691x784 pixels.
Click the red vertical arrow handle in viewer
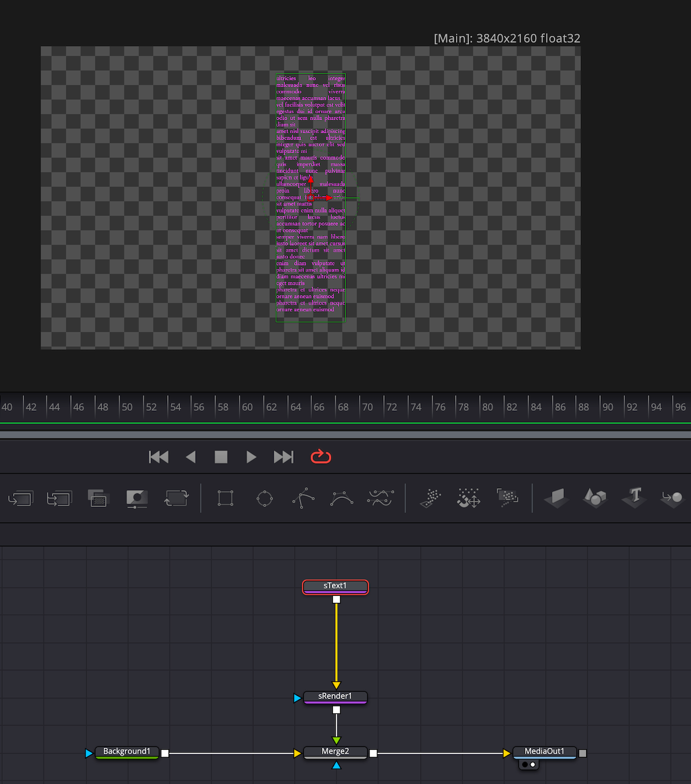(311, 179)
